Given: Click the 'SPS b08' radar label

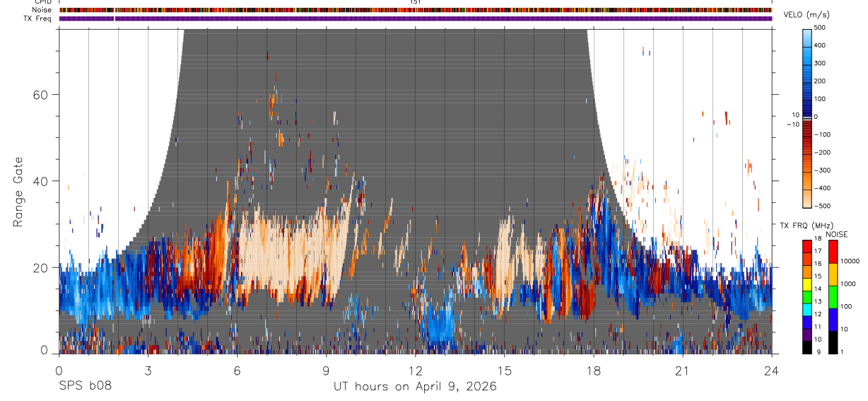Looking at the screenshot, I should click(85, 387).
